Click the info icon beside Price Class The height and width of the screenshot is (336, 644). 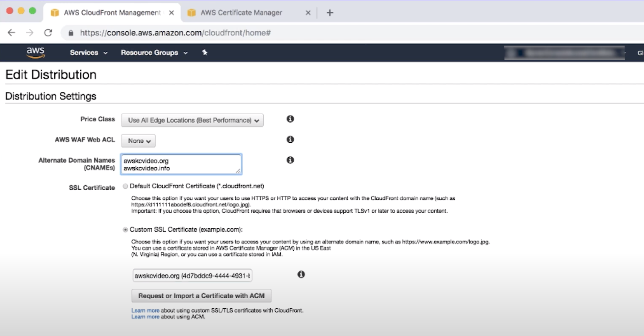(290, 119)
